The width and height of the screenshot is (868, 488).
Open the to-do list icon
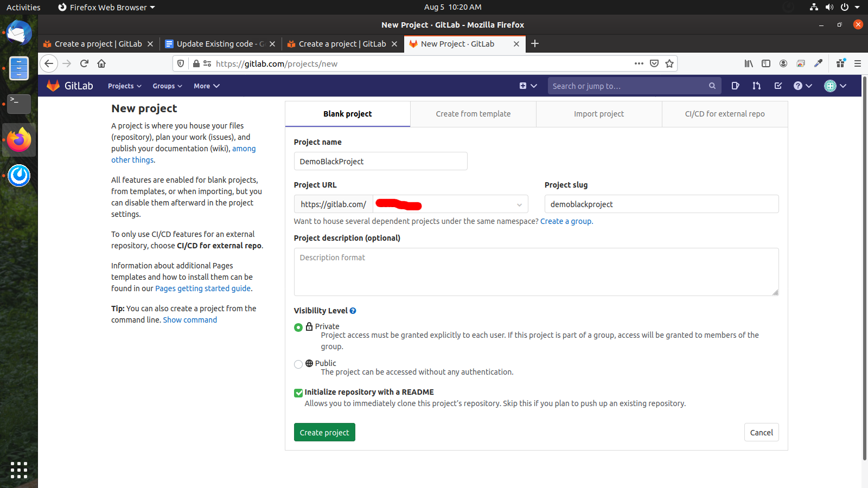[x=778, y=86]
